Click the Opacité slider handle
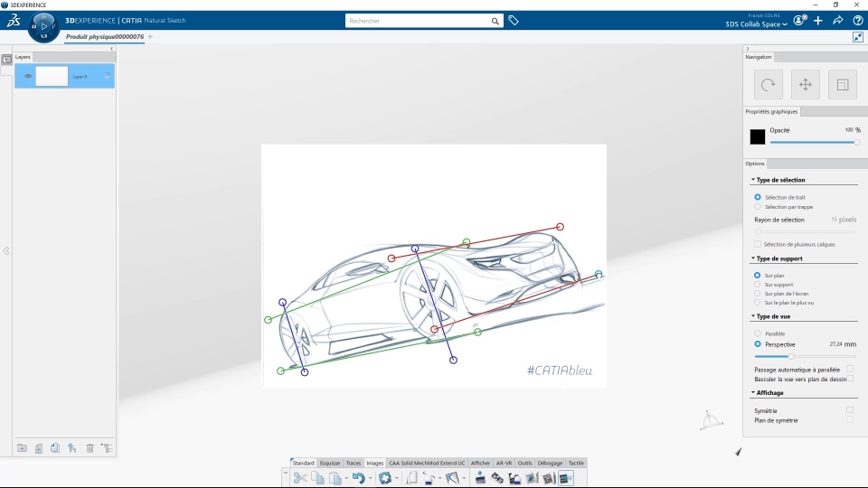The image size is (868, 488). 856,142
